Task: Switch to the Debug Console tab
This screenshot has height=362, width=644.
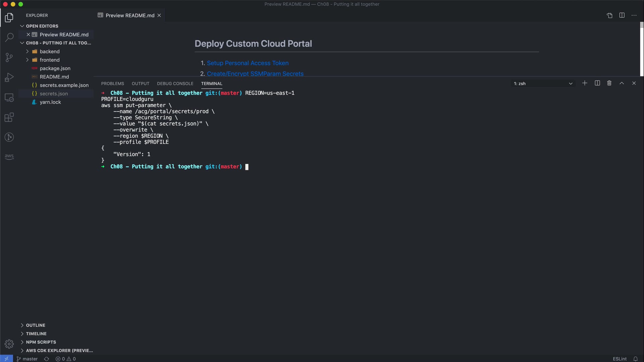Action: click(175, 83)
